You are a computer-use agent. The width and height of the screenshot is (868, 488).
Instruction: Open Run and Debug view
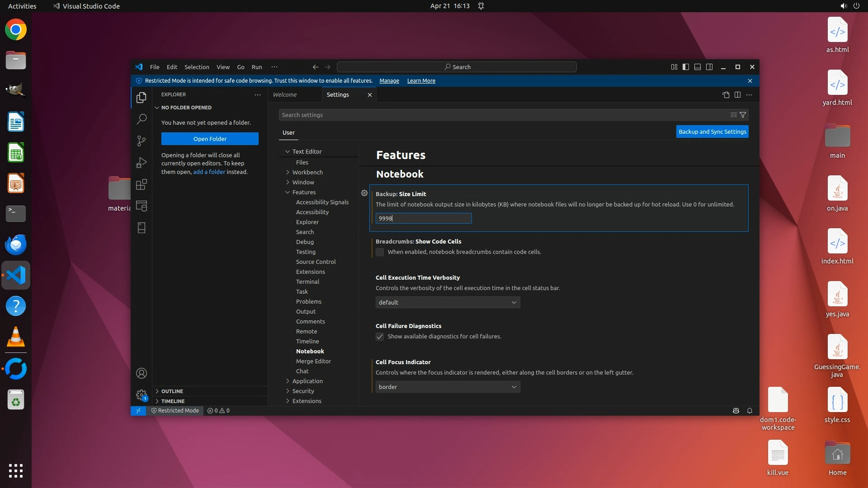pyautogui.click(x=142, y=163)
